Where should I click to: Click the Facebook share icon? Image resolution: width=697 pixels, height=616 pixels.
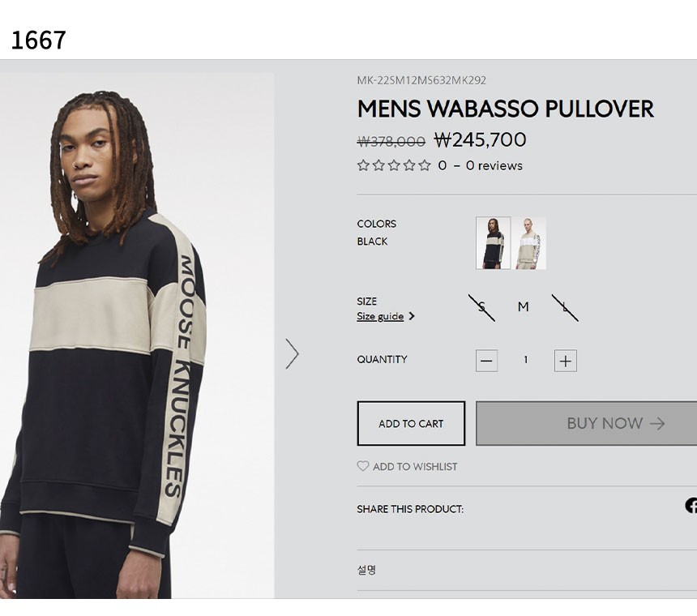(691, 506)
